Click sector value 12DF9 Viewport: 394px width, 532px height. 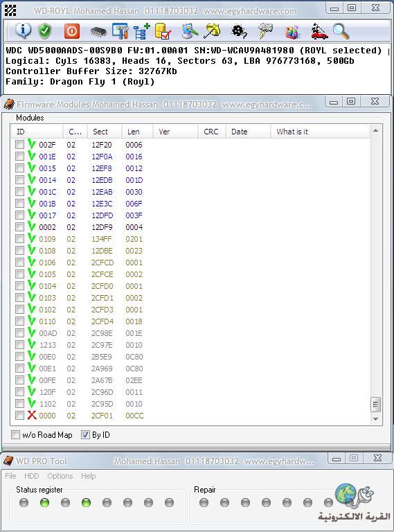pyautogui.click(x=102, y=227)
